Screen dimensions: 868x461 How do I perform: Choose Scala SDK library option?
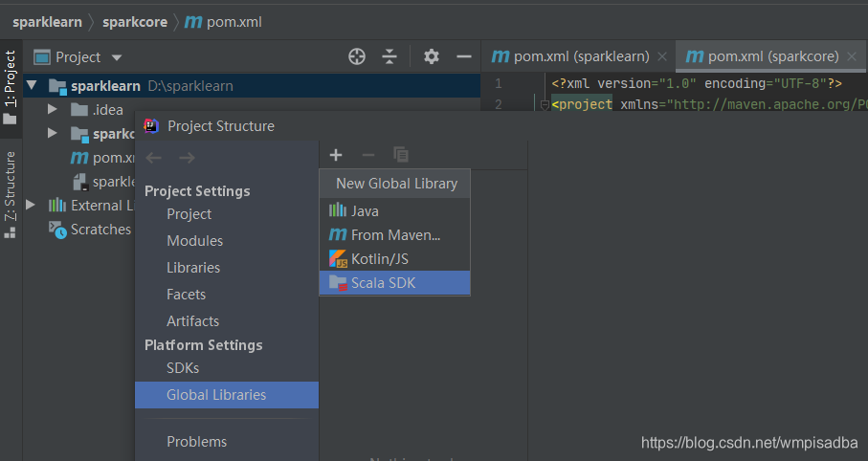tap(394, 283)
